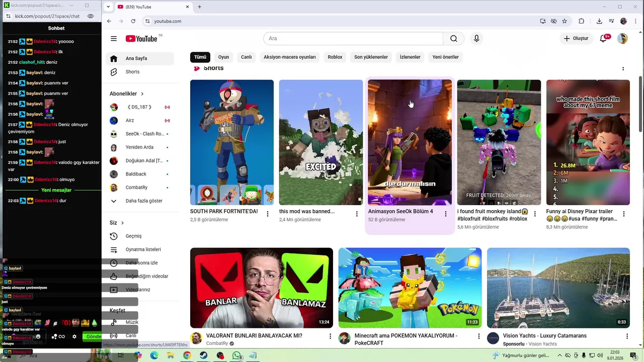This screenshot has width=644, height=362.
Task: Click the Chrome back arrow
Action: click(x=109, y=21)
